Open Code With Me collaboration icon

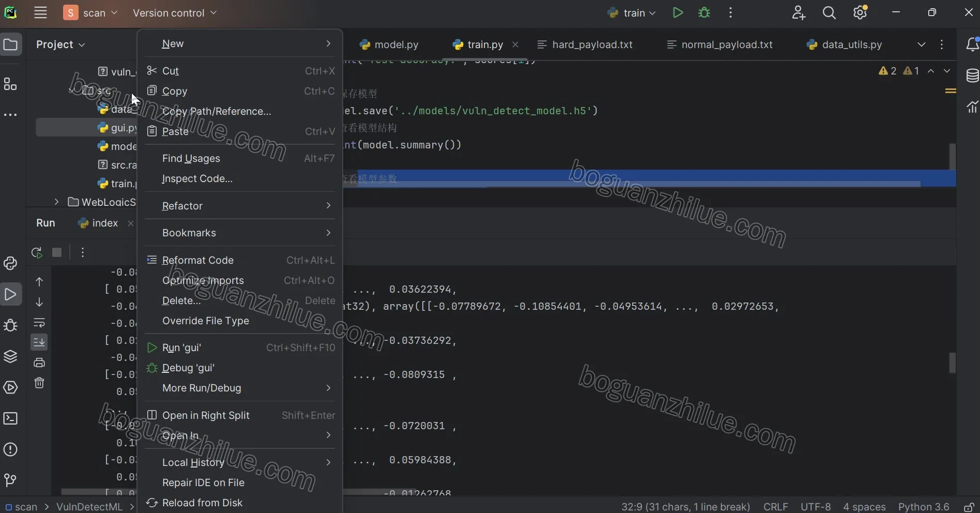799,13
